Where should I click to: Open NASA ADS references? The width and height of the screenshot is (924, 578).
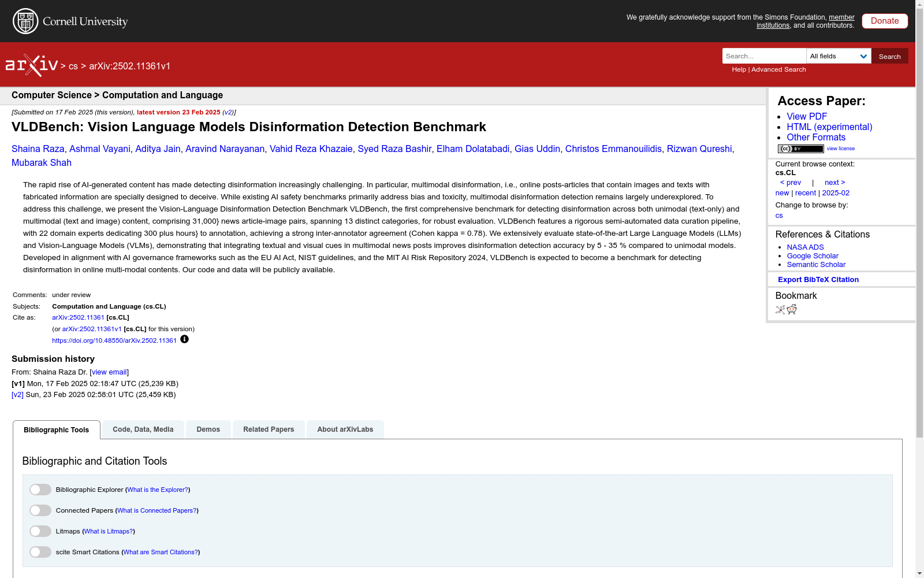[805, 247]
